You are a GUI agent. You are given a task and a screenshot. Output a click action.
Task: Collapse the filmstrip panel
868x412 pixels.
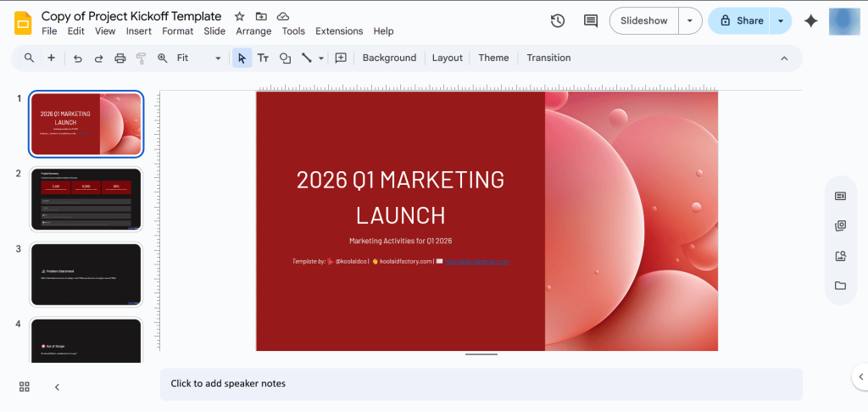click(57, 387)
